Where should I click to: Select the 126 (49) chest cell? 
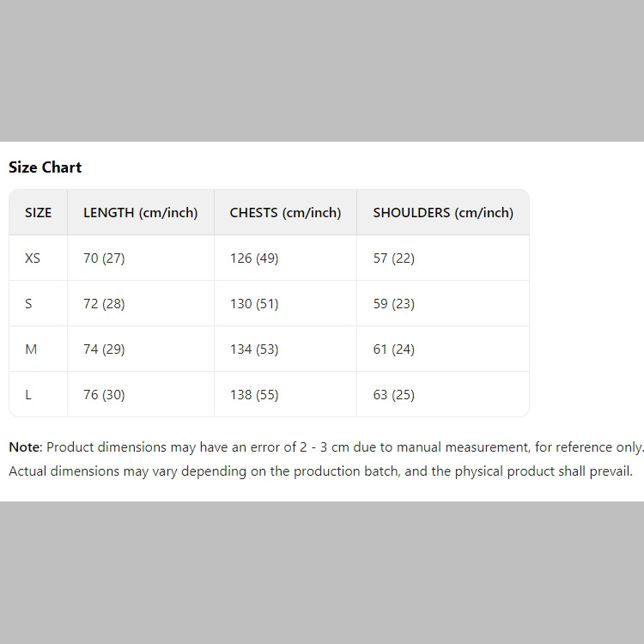pos(254,258)
